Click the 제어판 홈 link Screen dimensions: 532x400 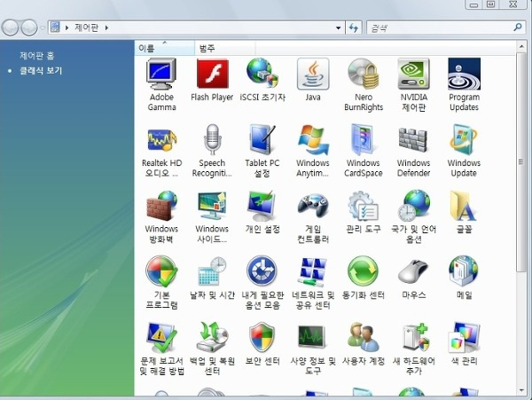(37, 55)
